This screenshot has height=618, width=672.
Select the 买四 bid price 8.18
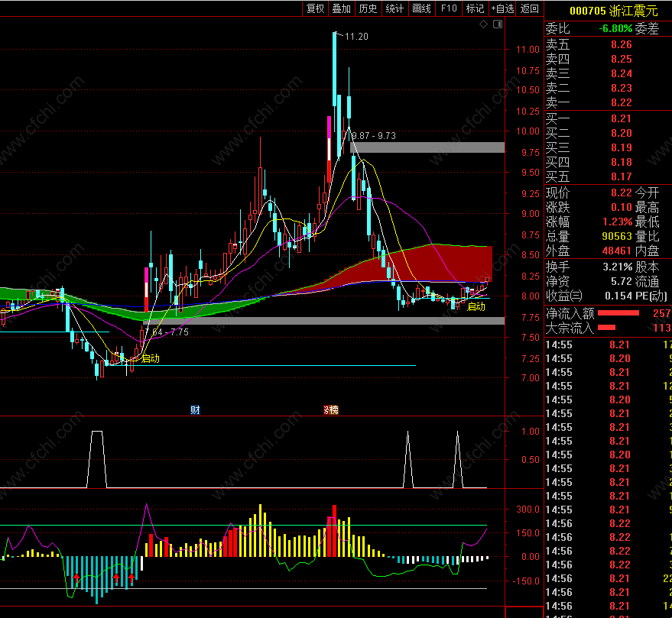[622, 162]
